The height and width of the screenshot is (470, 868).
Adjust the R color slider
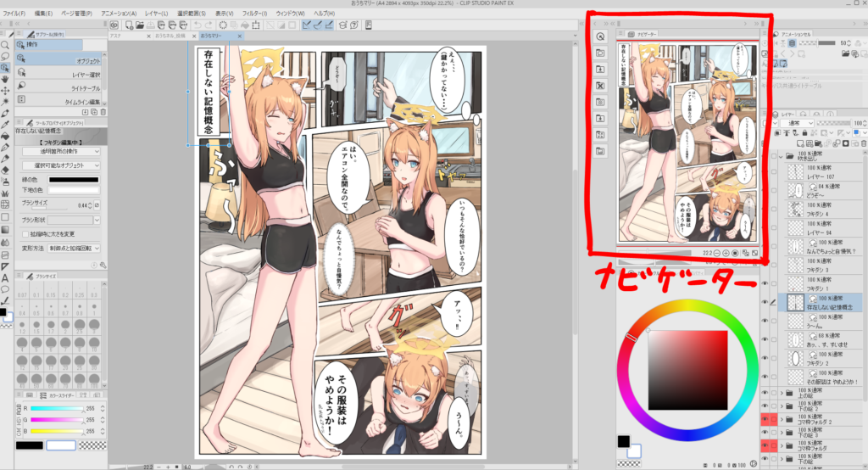point(56,408)
